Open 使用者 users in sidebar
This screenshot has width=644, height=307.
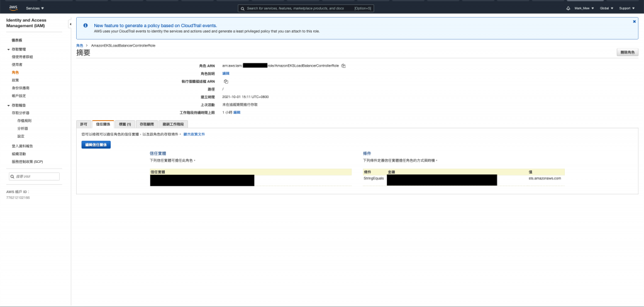[17, 65]
